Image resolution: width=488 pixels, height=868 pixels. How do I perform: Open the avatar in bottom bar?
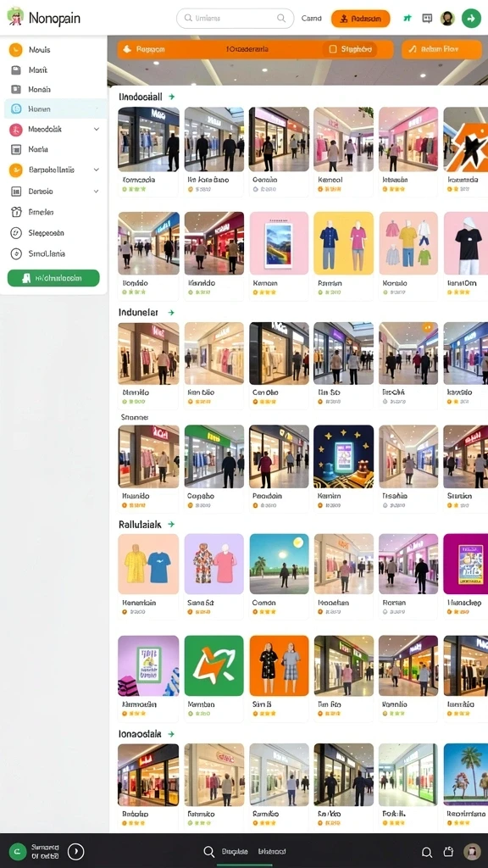[x=472, y=852]
